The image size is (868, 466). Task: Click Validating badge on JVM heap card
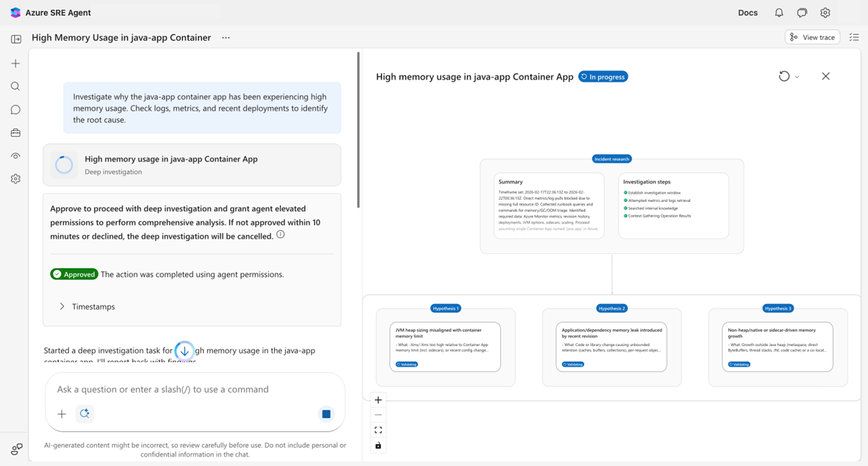(x=407, y=365)
